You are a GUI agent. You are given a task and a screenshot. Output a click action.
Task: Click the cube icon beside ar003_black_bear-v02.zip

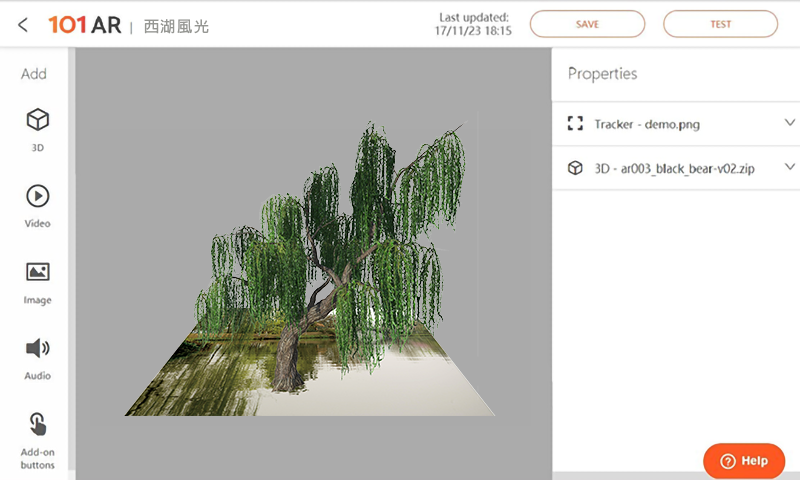575,168
